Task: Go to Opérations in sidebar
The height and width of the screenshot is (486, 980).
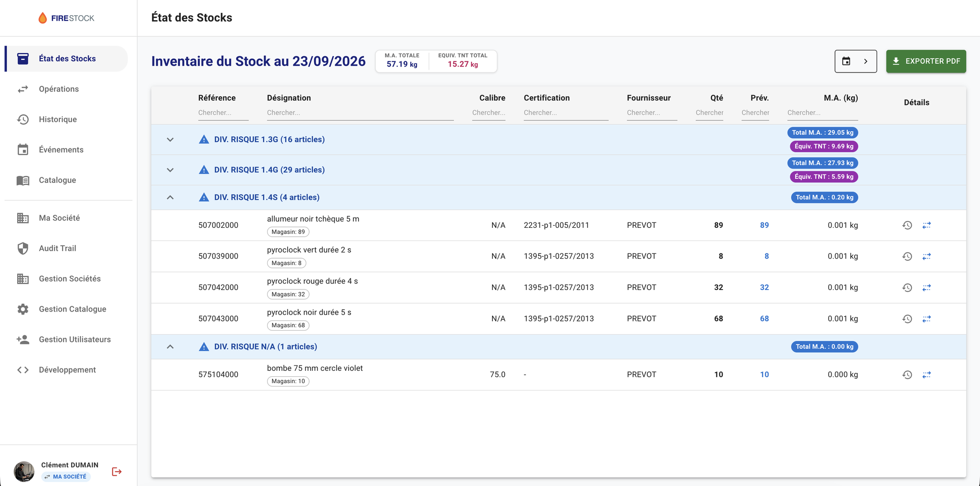Action: [67, 89]
